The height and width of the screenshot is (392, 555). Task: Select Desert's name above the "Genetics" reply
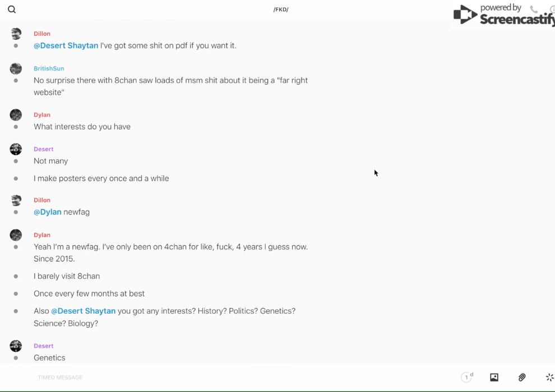(44, 346)
